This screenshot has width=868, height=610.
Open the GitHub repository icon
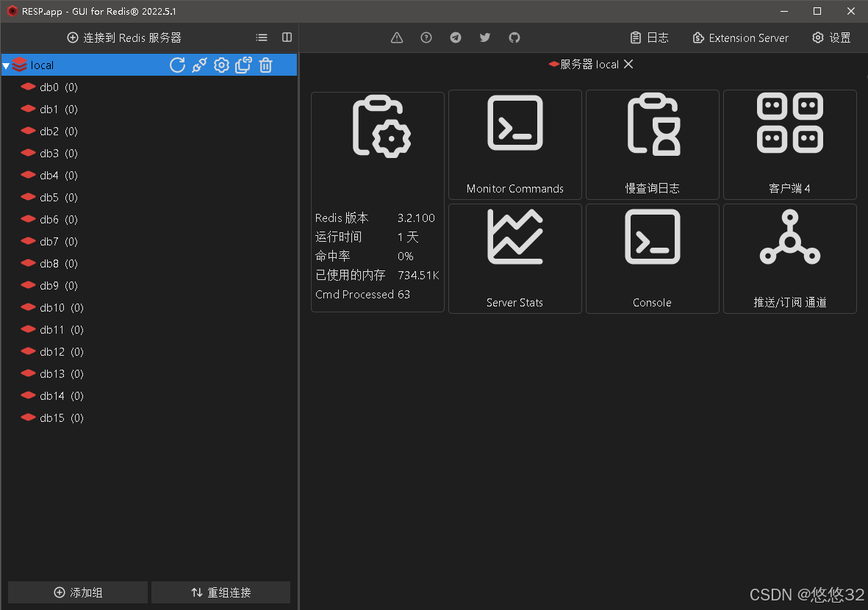click(x=514, y=37)
